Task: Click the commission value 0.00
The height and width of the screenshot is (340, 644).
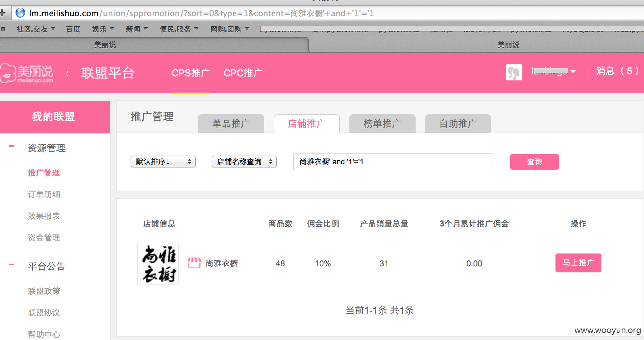Action: (x=474, y=264)
